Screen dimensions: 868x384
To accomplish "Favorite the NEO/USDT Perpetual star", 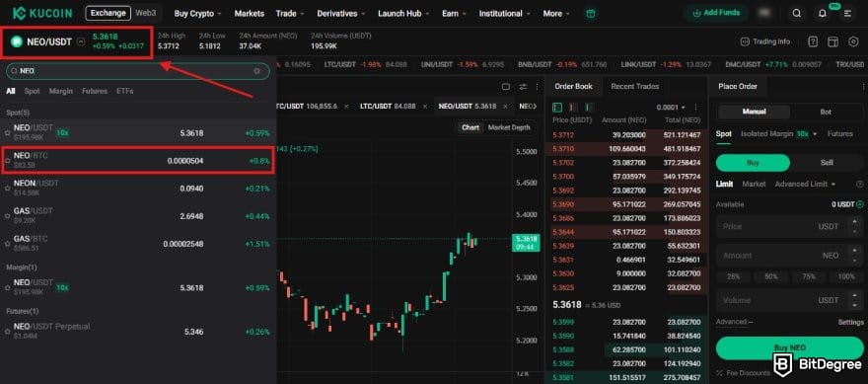I will click(7, 332).
